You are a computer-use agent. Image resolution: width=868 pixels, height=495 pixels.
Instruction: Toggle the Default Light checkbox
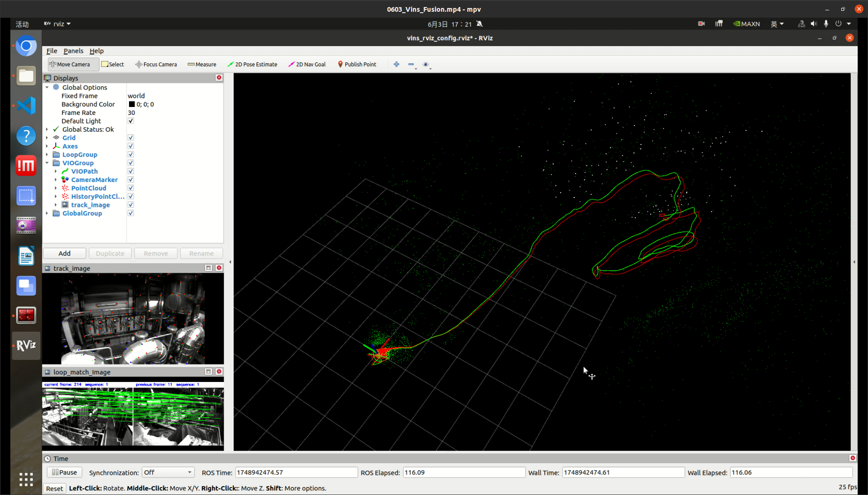131,121
